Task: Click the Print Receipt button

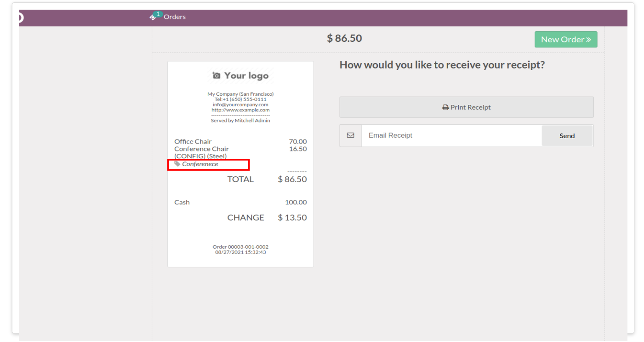Action: pyautogui.click(x=467, y=107)
